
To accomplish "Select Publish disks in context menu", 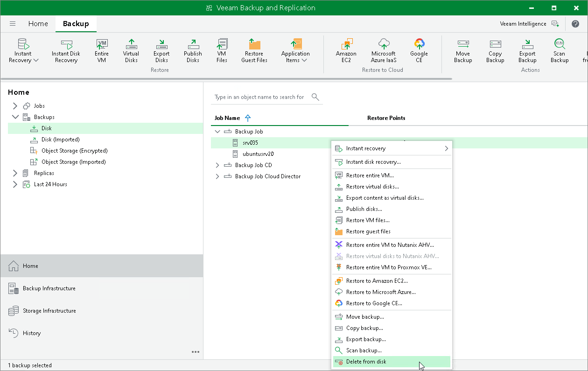I will click(x=392, y=209).
